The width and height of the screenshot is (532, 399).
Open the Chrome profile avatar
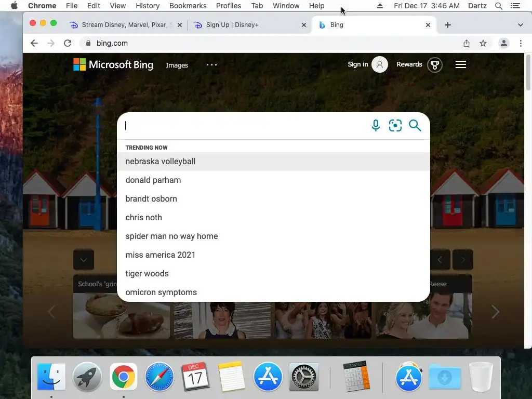tap(504, 43)
